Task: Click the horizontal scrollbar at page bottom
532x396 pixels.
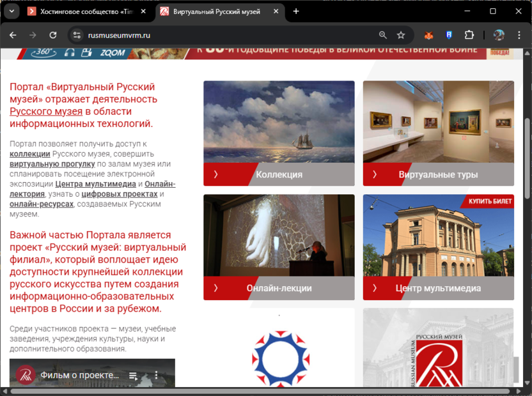Action: 256,391
